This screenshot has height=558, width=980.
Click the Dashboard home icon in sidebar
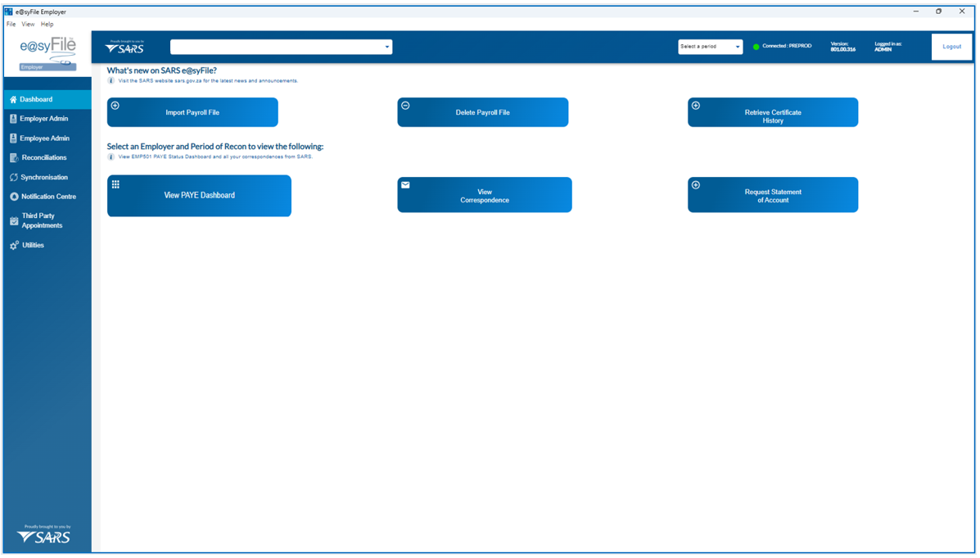click(x=13, y=99)
